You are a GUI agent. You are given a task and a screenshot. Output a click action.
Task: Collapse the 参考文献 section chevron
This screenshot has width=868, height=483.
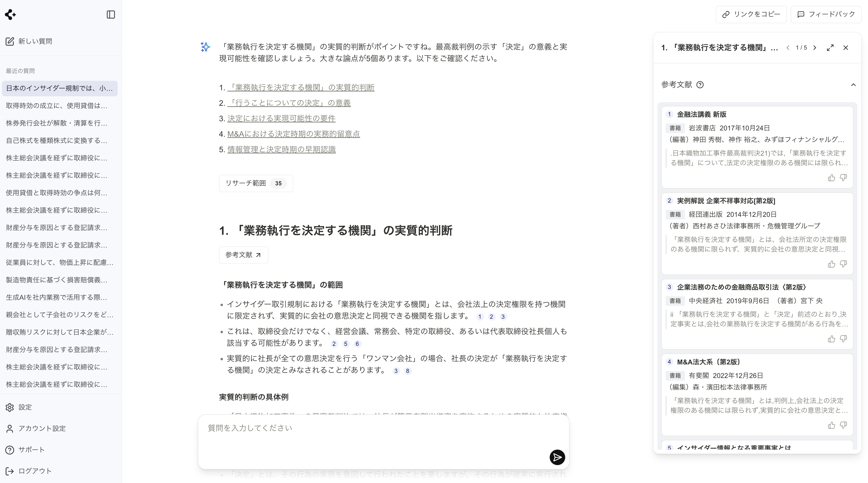[853, 85]
